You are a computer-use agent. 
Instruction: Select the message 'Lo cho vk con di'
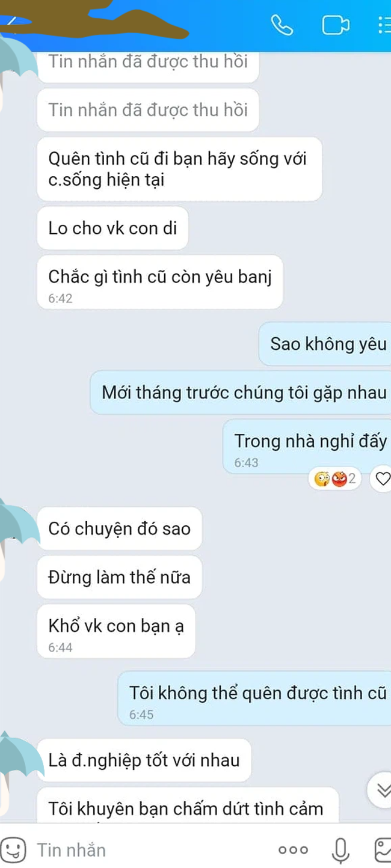112,228
